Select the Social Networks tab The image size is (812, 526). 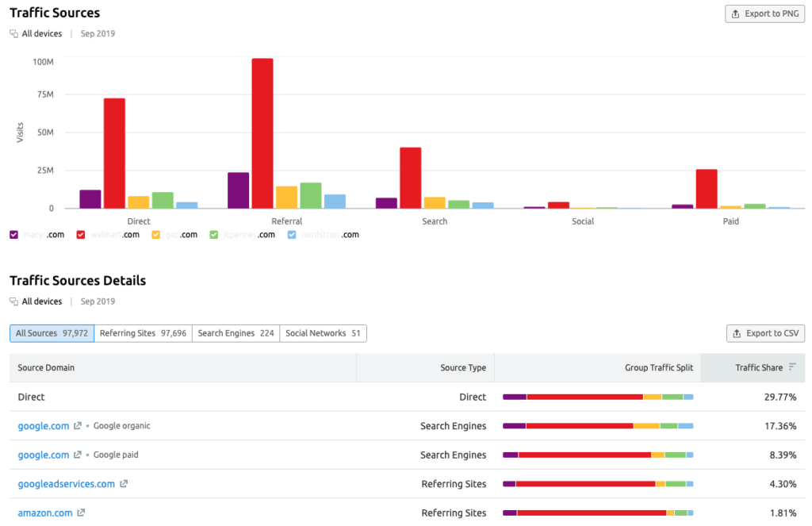coord(323,333)
